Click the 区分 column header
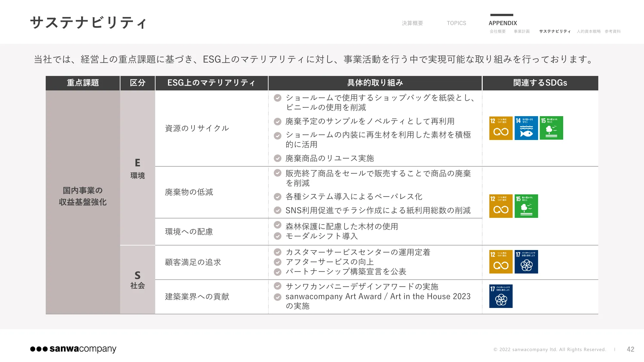 coord(137,83)
